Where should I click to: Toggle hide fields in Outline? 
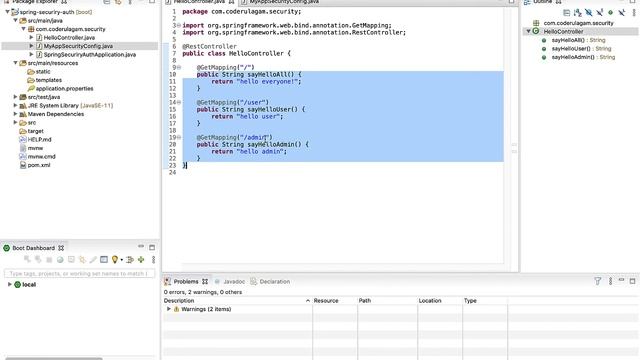[589, 13]
